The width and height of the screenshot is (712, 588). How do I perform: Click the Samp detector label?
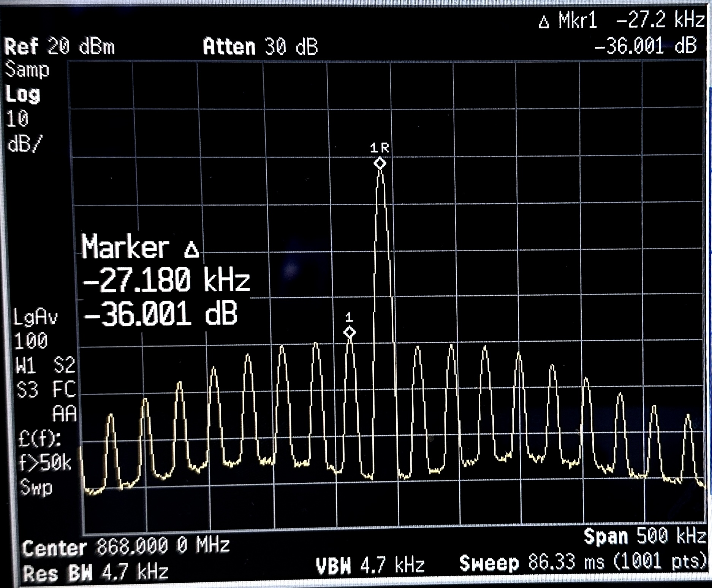coord(27,70)
